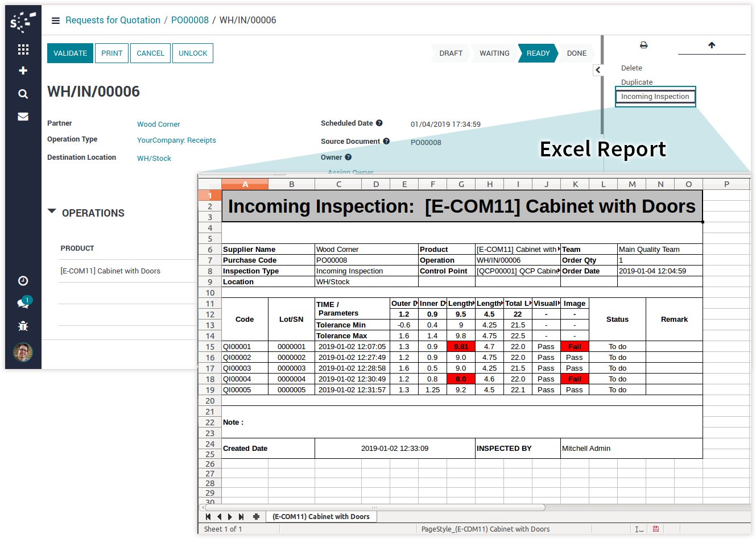Open search via the magnifier sidebar icon
The height and width of the screenshot is (539, 756).
pos(23,94)
